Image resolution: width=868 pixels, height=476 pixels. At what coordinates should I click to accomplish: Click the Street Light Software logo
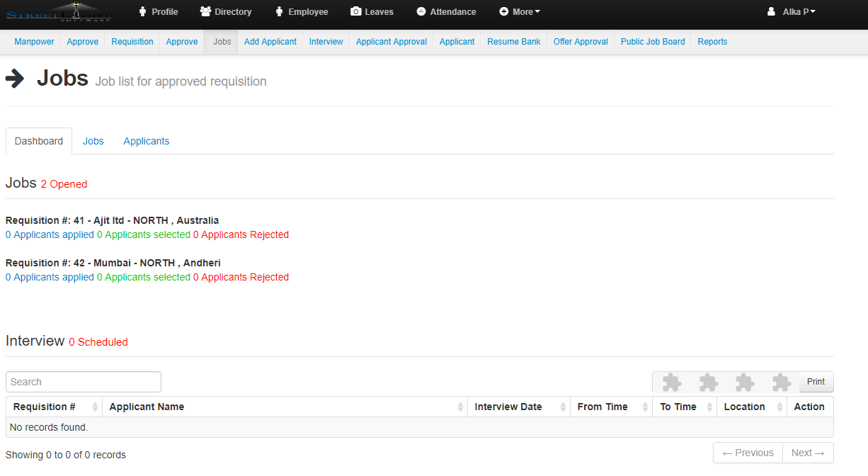[59, 13]
